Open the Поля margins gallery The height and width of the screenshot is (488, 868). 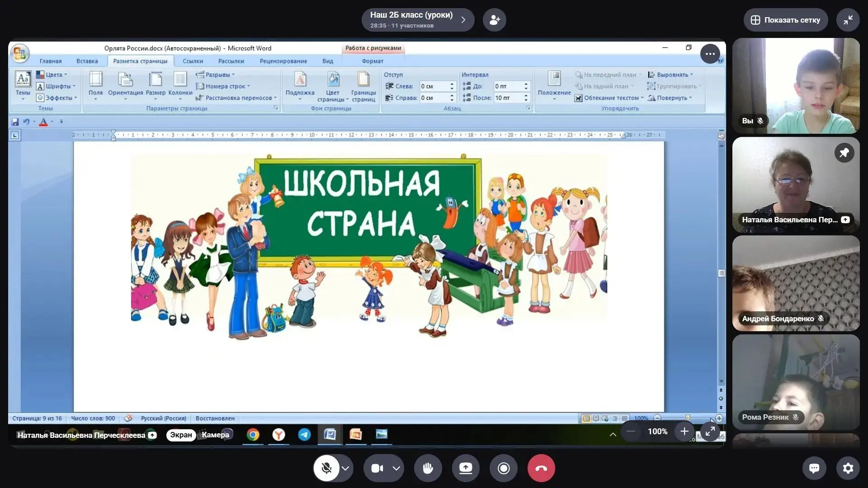tap(95, 84)
